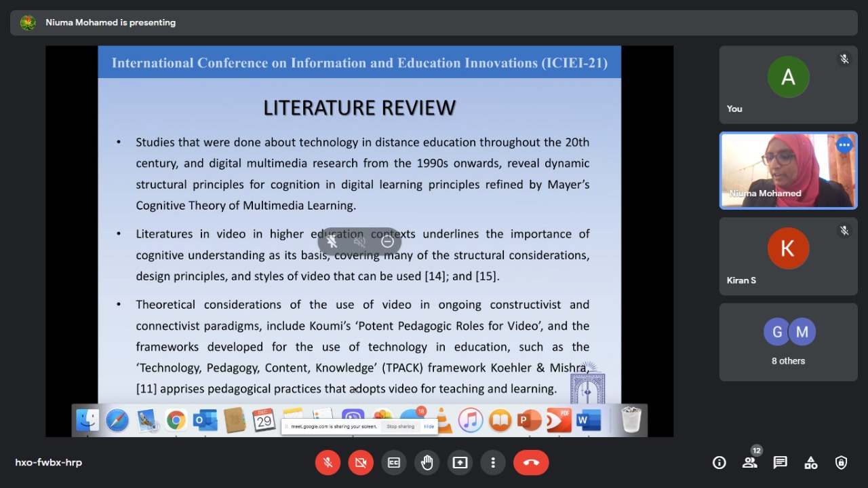Open meeting details info icon
Screen dimensions: 868x488
pos(719,463)
